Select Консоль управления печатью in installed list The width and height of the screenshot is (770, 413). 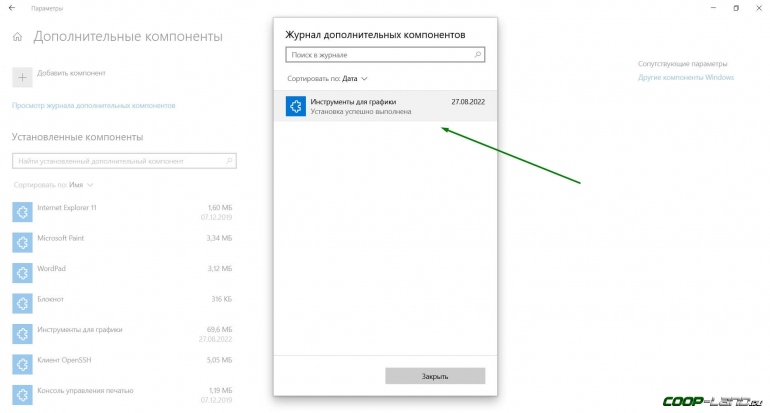coord(85,390)
